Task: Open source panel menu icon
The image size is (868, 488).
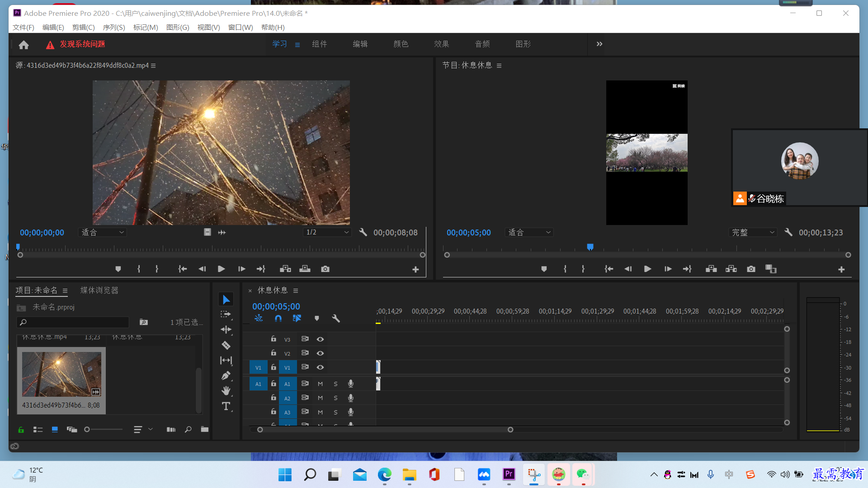Action: point(153,66)
